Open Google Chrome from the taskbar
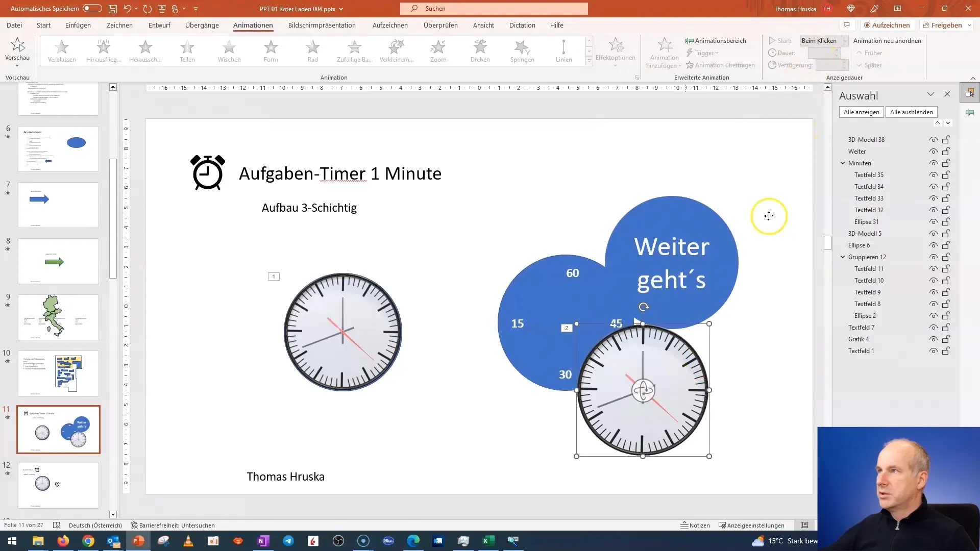This screenshot has height=551, width=980. tap(88, 541)
